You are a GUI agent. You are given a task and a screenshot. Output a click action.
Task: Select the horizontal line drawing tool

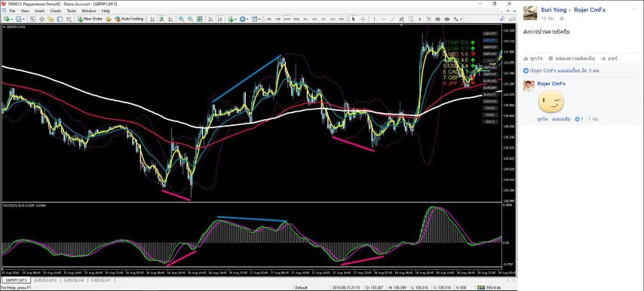384,19
